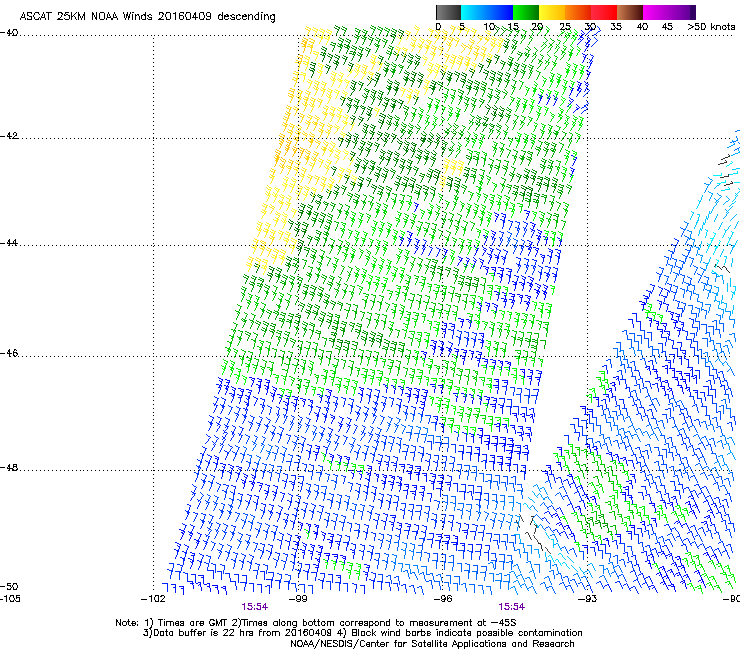The height and width of the screenshot is (650, 740).
Task: Click the orange 25-30 knots legend swatch
Action: point(578,12)
